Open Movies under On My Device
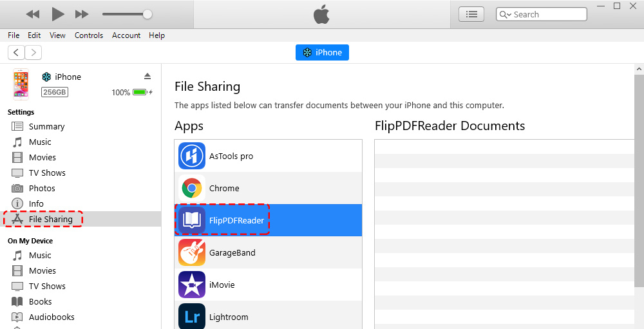The width and height of the screenshot is (644, 329). [x=43, y=270]
